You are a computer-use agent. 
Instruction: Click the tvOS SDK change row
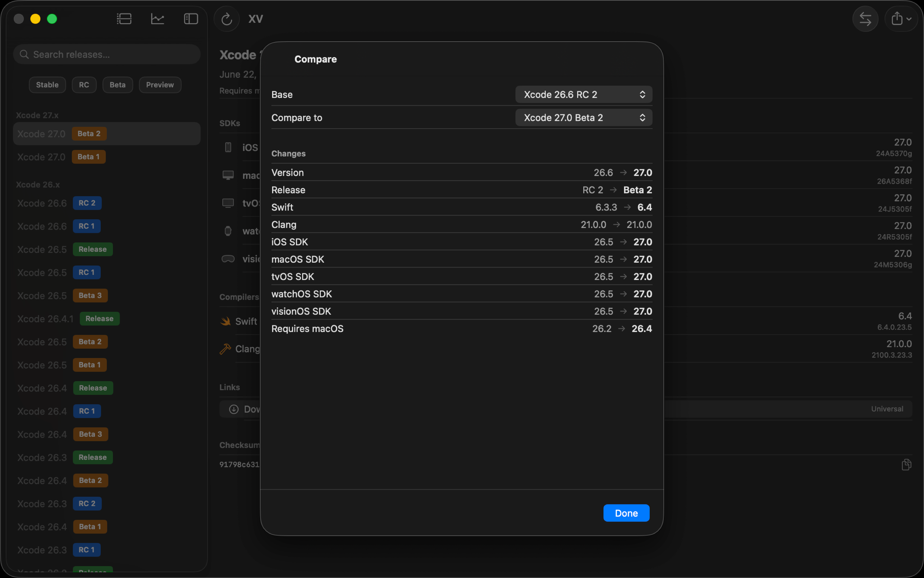[x=462, y=276]
